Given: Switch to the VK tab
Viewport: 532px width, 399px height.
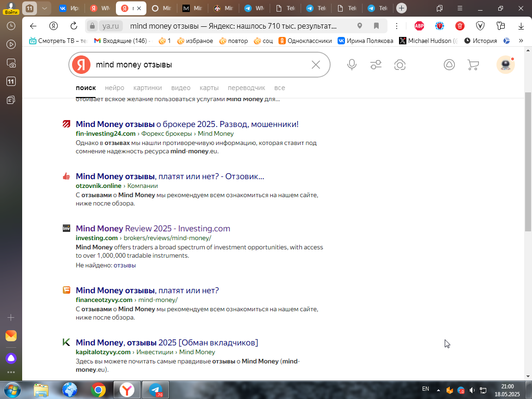Looking at the screenshot, I should [x=69, y=8].
